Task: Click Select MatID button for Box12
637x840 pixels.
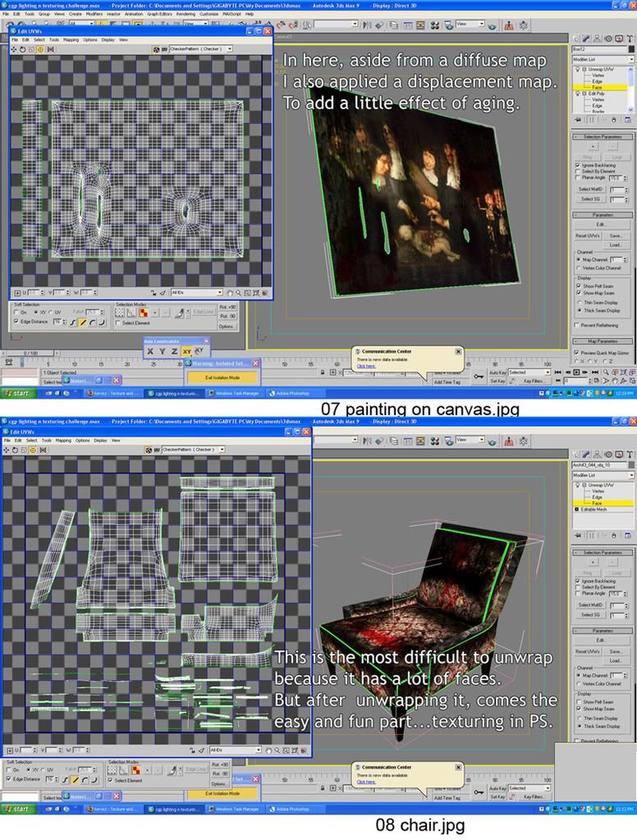Action: coord(591,189)
